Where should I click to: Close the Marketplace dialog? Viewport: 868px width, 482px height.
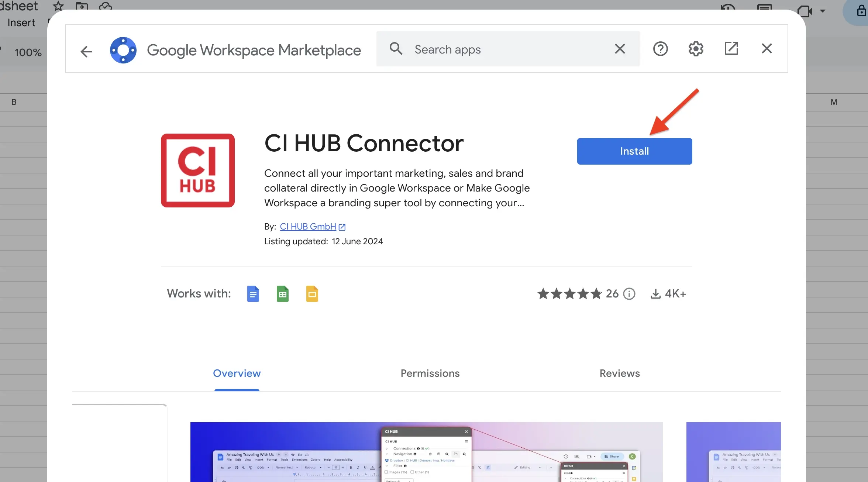pos(767,48)
